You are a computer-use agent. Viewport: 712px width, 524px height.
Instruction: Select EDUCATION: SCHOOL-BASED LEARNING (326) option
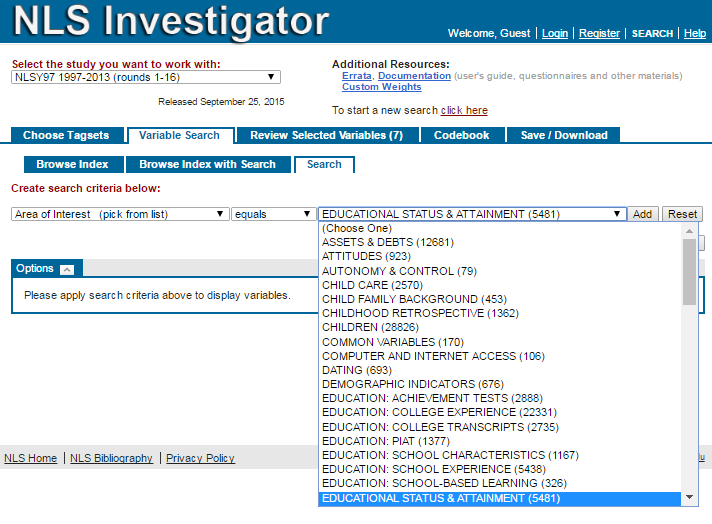499,483
